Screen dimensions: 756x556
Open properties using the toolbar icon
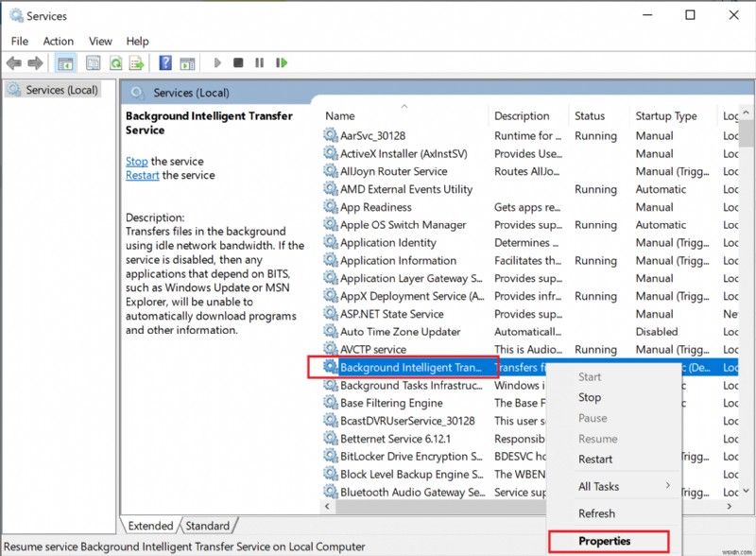91,62
